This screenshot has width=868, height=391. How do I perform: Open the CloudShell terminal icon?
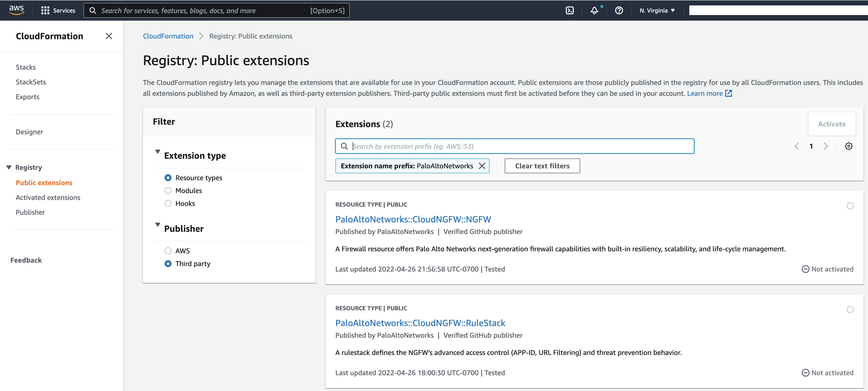[570, 10]
